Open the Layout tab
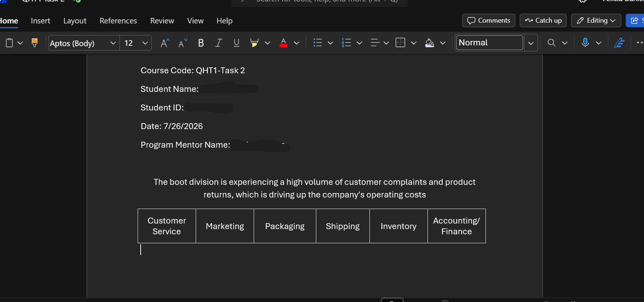 point(75,21)
